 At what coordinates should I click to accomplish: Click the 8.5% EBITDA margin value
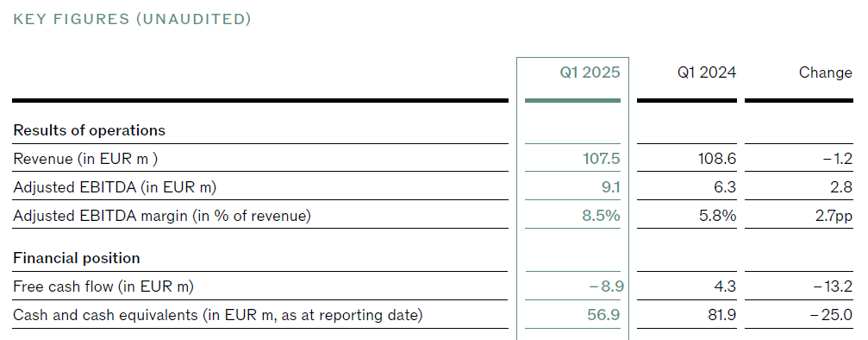tap(601, 216)
